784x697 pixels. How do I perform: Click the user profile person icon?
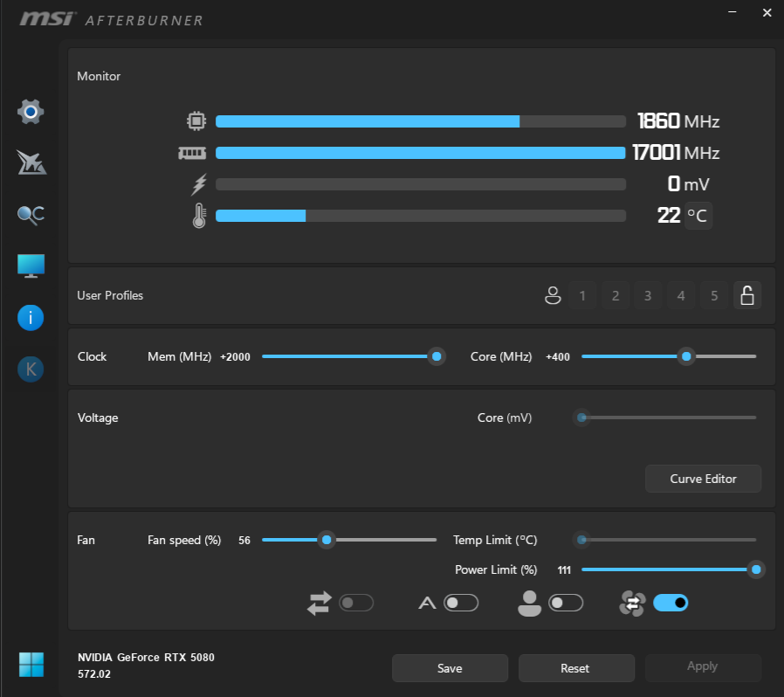[552, 296]
